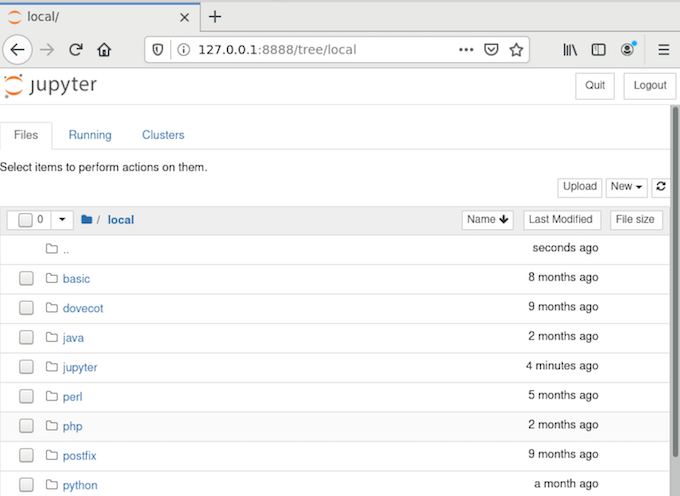Open the browser home page icon
Image resolution: width=680 pixels, height=496 pixels.
pyautogui.click(x=104, y=50)
